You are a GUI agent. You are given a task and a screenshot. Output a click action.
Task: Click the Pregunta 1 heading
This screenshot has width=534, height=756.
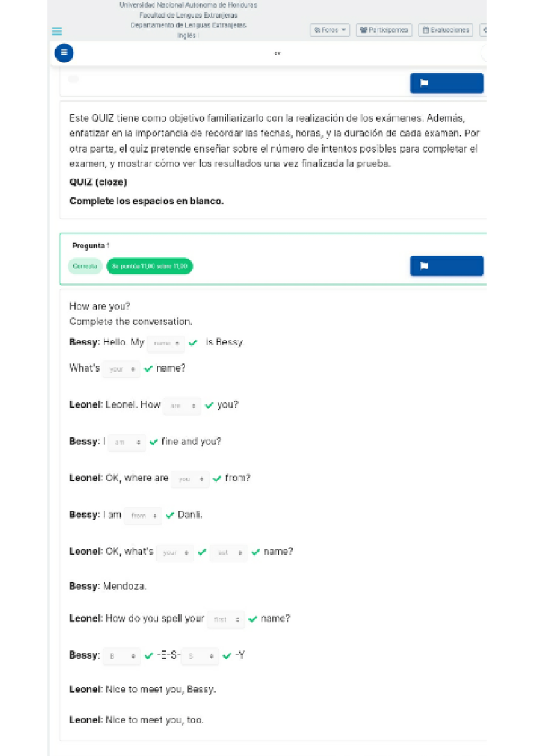pyautogui.click(x=92, y=245)
